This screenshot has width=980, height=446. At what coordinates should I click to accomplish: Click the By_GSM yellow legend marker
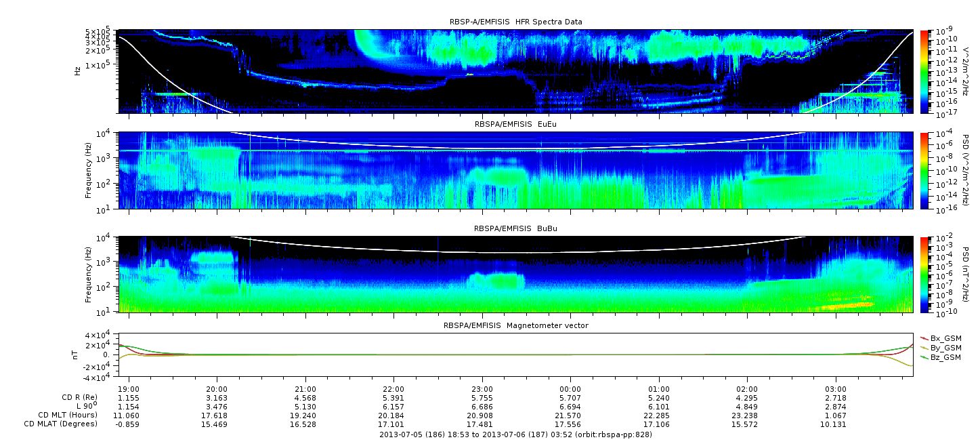[924, 347]
